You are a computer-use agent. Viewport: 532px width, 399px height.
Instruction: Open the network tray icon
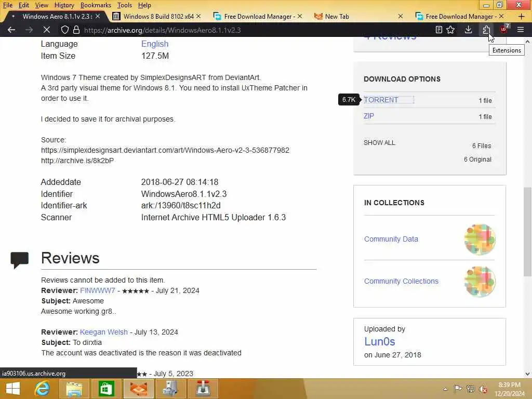[470, 389]
